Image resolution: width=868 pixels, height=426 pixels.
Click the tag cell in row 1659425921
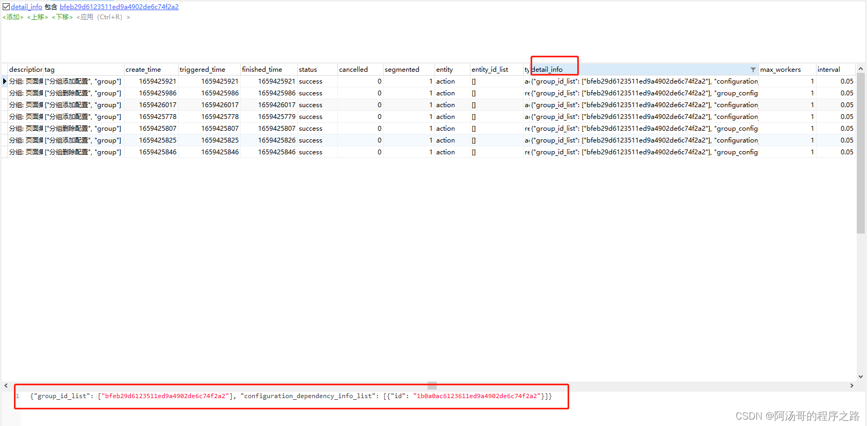[x=84, y=81]
